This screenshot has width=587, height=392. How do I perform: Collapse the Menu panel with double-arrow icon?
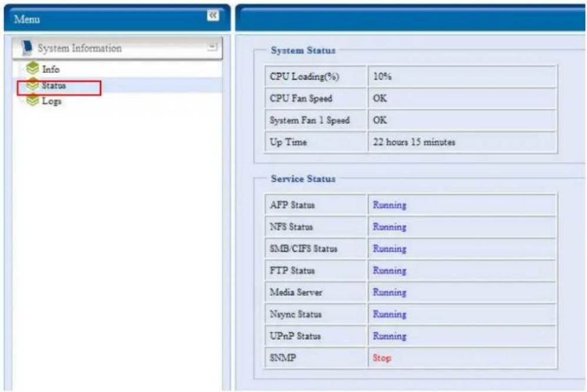[x=213, y=15]
